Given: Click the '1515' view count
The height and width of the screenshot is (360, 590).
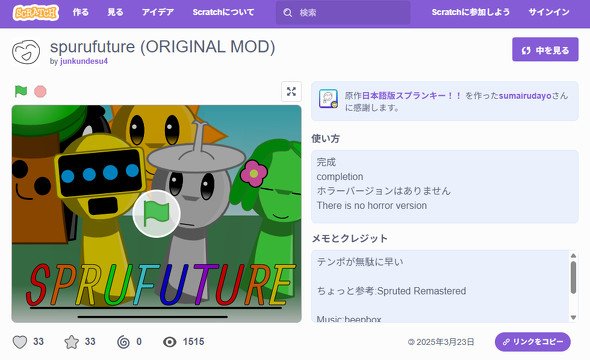Looking at the screenshot, I should tap(193, 342).
